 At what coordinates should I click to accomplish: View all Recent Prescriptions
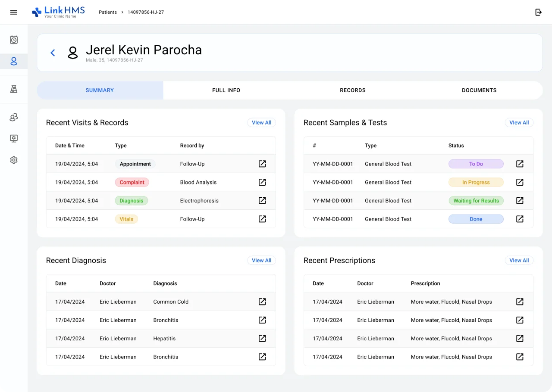pos(519,261)
